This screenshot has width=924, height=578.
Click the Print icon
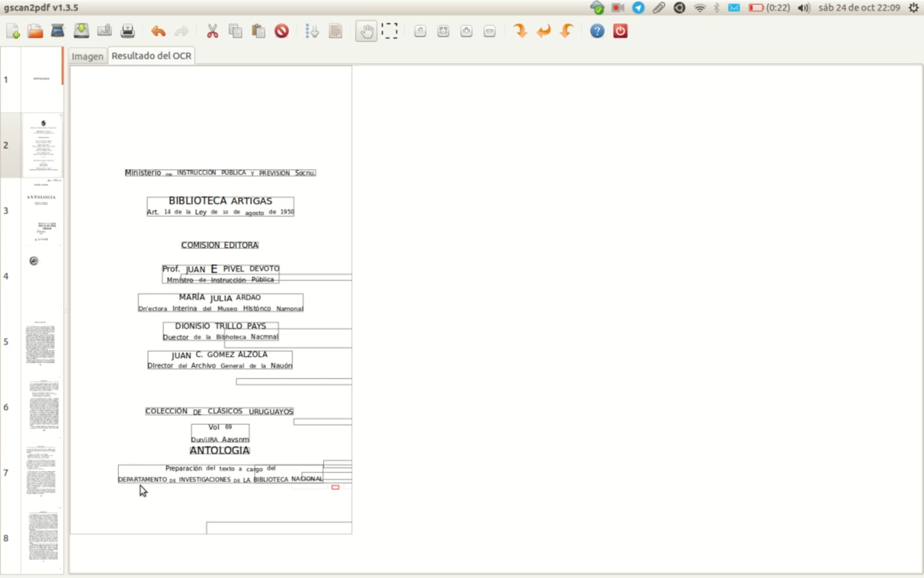pyautogui.click(x=127, y=31)
